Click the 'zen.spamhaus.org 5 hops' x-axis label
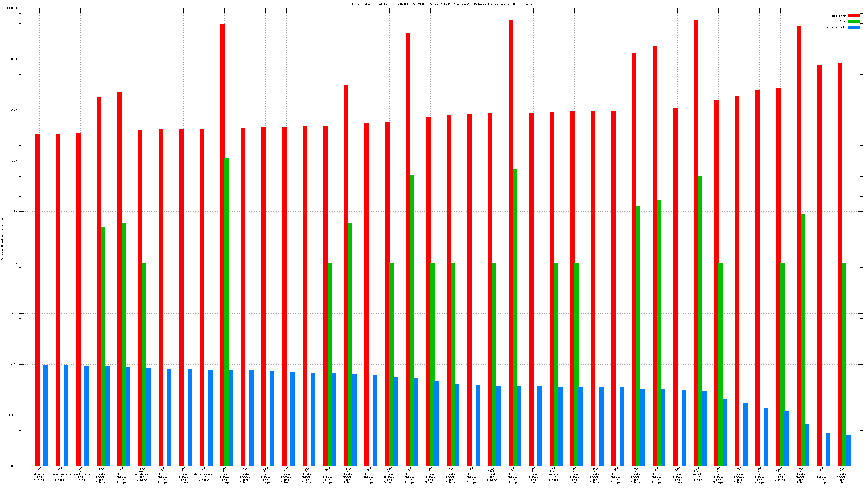This screenshot has height=488, width=868. click(60, 474)
